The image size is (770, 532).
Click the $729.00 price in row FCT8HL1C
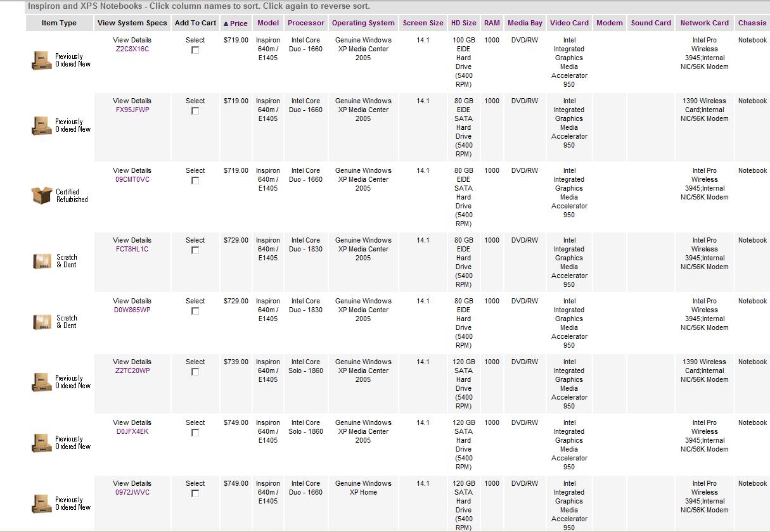pyautogui.click(x=236, y=240)
